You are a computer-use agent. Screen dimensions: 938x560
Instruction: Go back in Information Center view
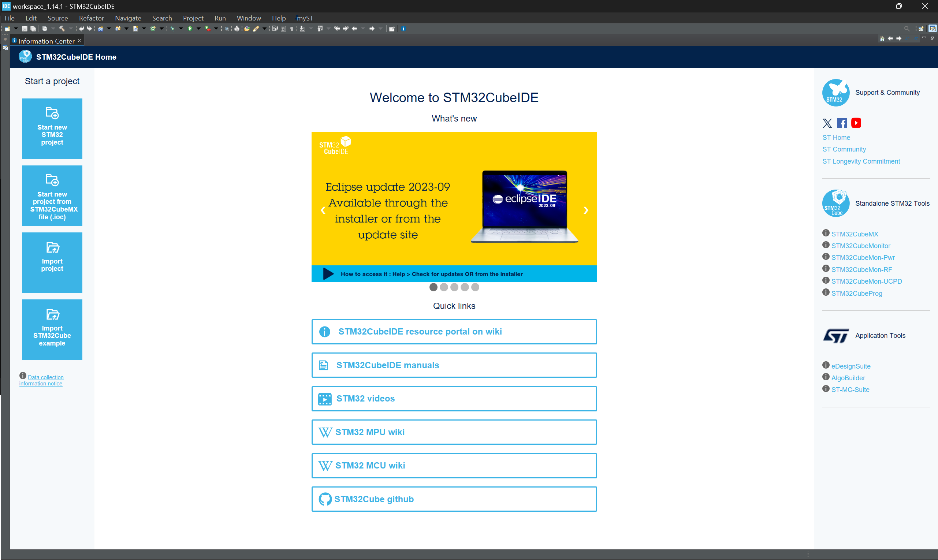[890, 38]
